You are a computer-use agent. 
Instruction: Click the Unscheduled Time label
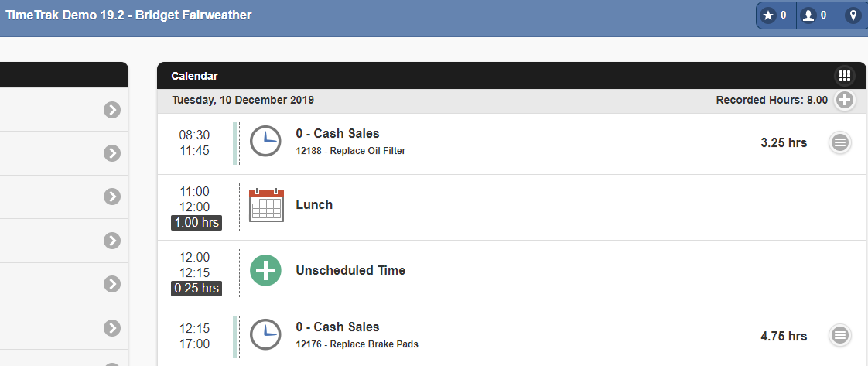coord(350,270)
